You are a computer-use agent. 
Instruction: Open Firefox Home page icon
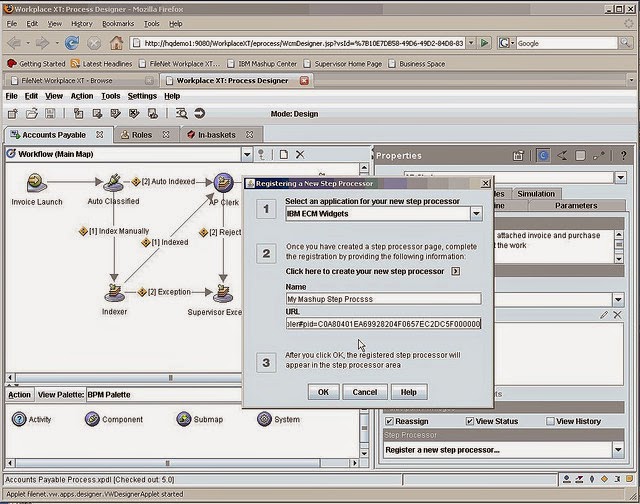[116, 43]
